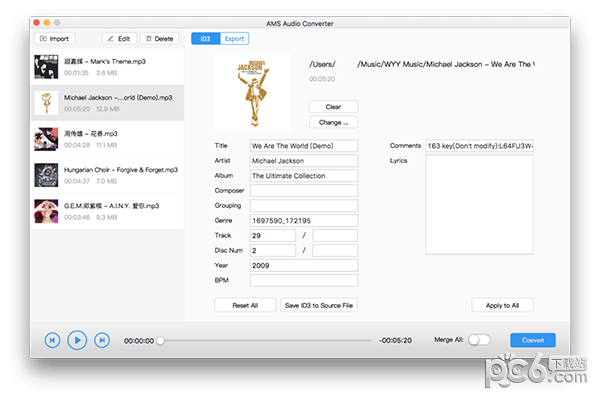Click the Import button
600x400 pixels.
coord(55,39)
